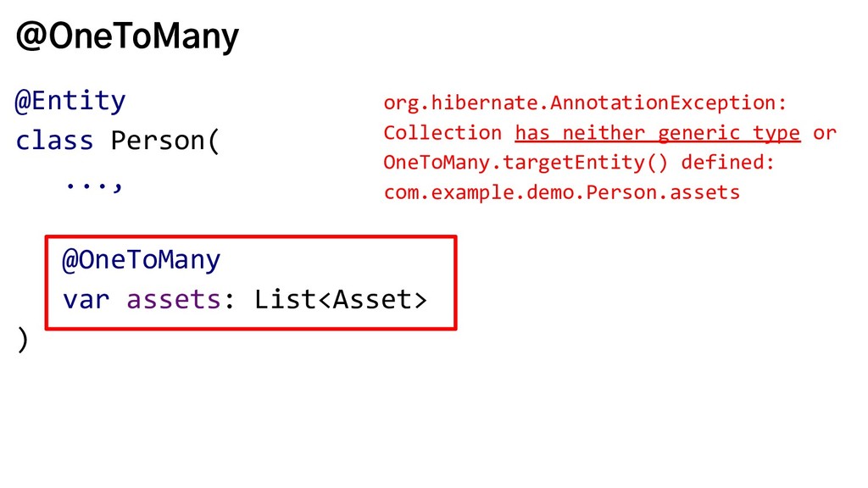Screen dimensions: 868x488
Task: Click the ellipsis placeholder in constructor
Action: pyautogui.click(x=93, y=185)
